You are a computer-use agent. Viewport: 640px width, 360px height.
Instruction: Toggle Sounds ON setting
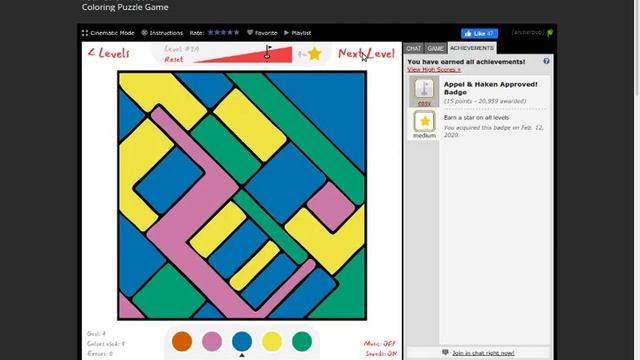tap(380, 353)
